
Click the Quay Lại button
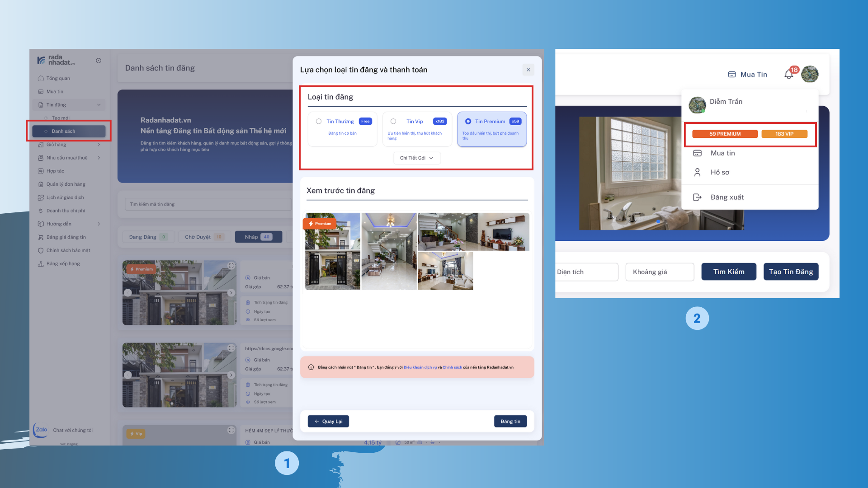pos(328,421)
